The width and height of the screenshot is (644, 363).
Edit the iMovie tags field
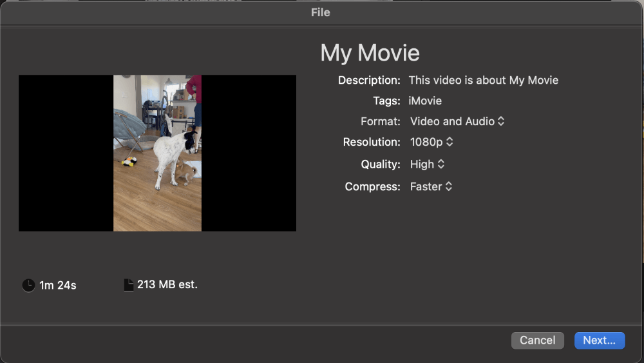425,101
